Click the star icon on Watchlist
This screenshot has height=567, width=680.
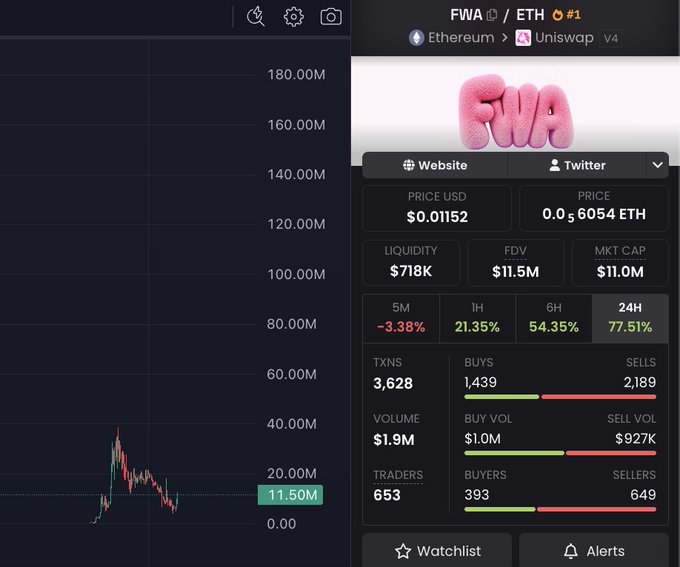[403, 551]
